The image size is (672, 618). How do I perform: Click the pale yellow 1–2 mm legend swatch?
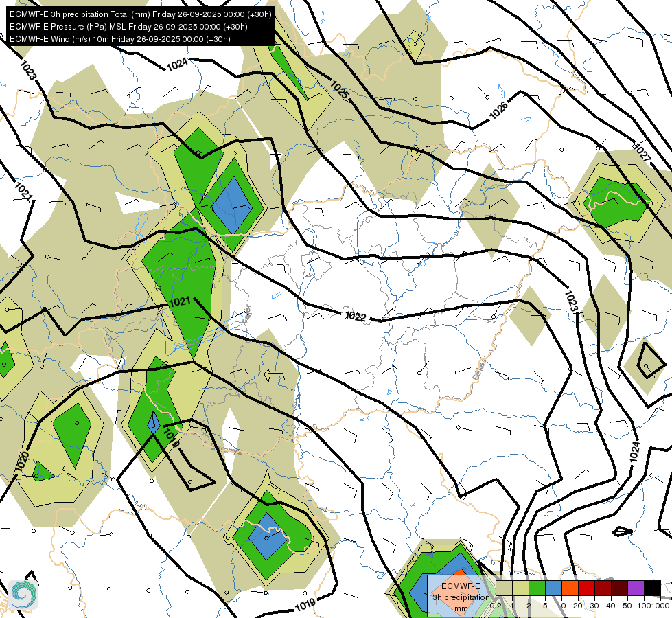click(x=520, y=588)
